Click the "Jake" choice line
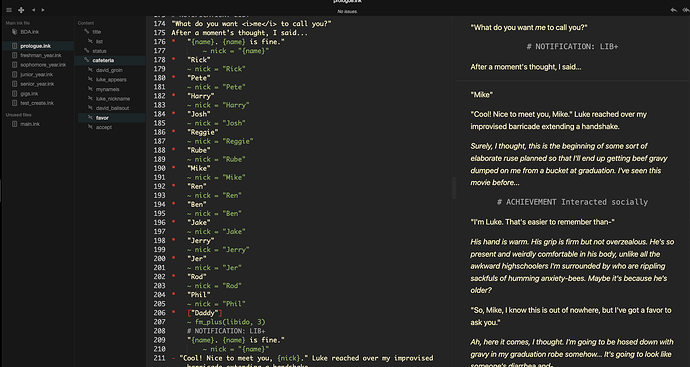 pyautogui.click(x=198, y=222)
